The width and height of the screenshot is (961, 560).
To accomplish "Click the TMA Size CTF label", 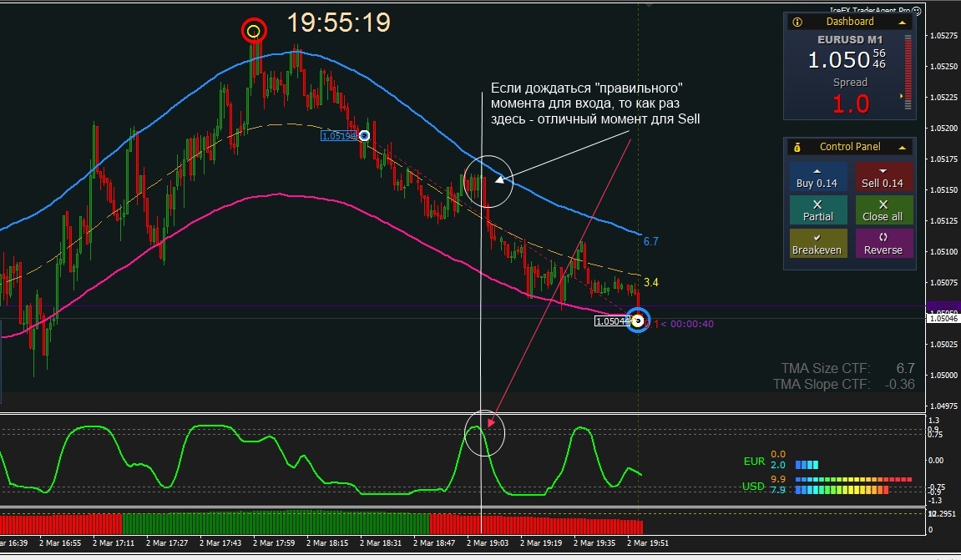I will [x=825, y=368].
